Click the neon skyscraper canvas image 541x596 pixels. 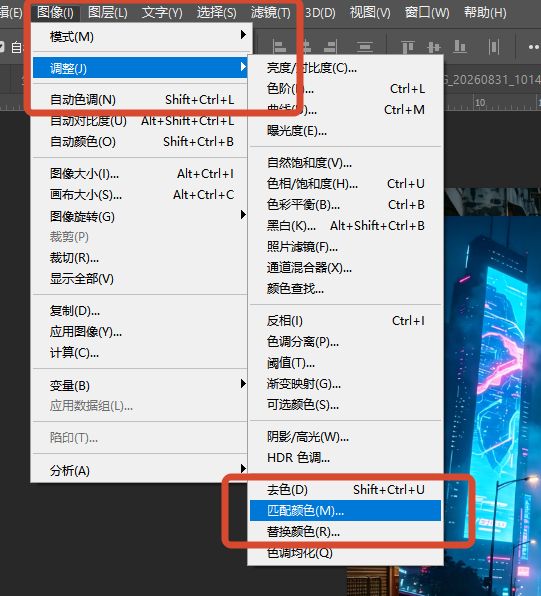(492, 392)
